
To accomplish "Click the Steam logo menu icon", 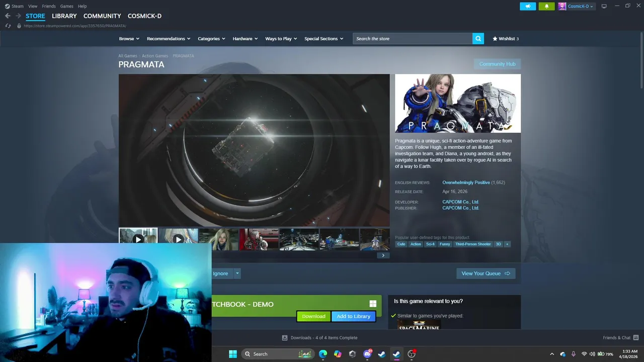I will (x=7, y=6).
